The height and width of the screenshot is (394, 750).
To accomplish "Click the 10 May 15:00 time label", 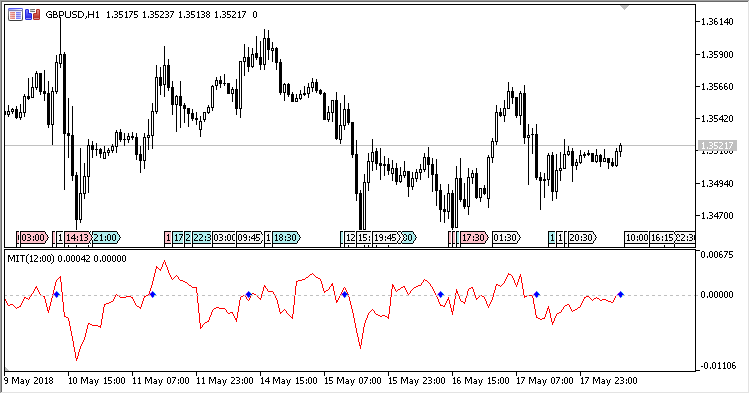I will tap(97, 381).
